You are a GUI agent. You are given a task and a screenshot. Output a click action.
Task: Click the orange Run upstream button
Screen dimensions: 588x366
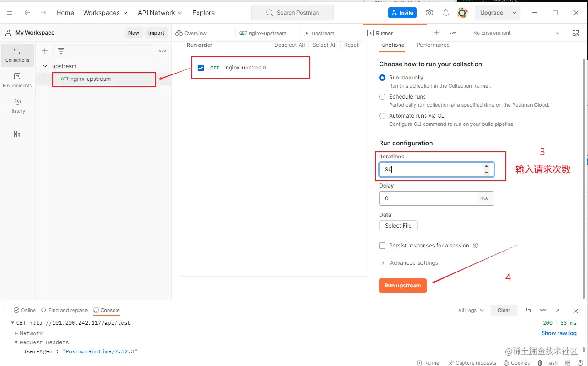pos(403,286)
